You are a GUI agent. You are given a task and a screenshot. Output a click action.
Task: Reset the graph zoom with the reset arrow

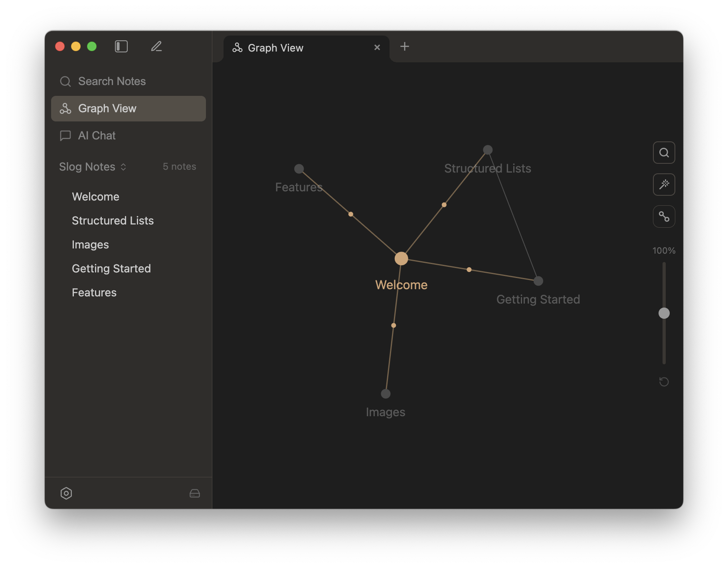(664, 382)
